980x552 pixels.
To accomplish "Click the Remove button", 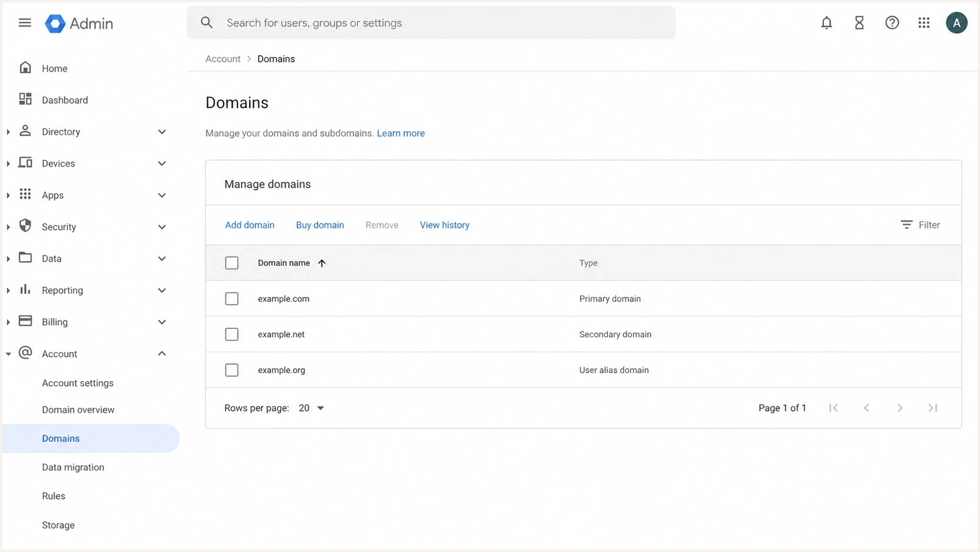I will 382,225.
